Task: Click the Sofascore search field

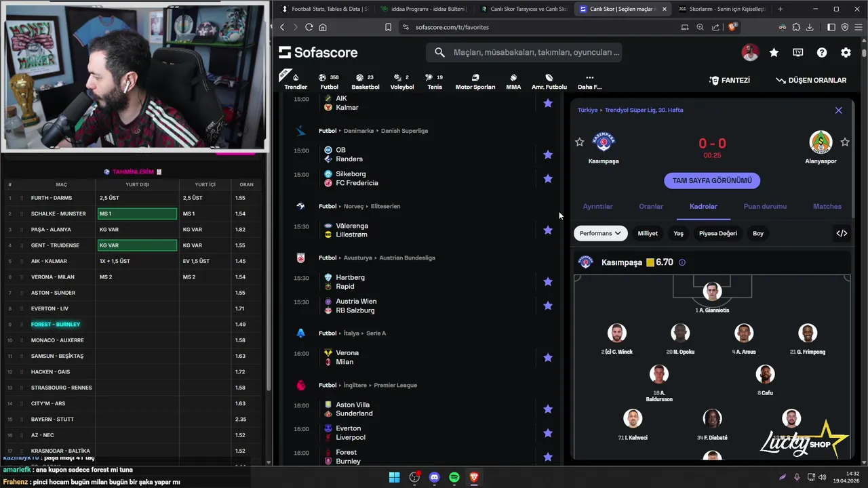Action: coord(524,52)
